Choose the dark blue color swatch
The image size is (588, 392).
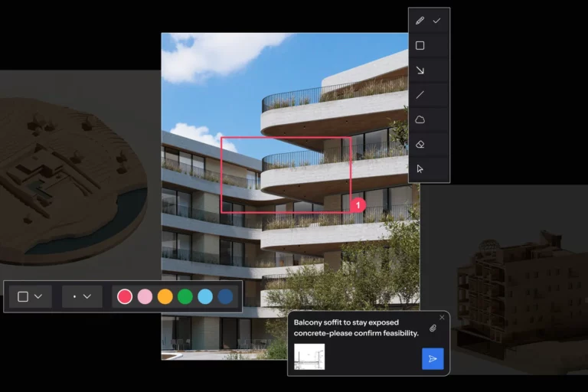pos(225,296)
